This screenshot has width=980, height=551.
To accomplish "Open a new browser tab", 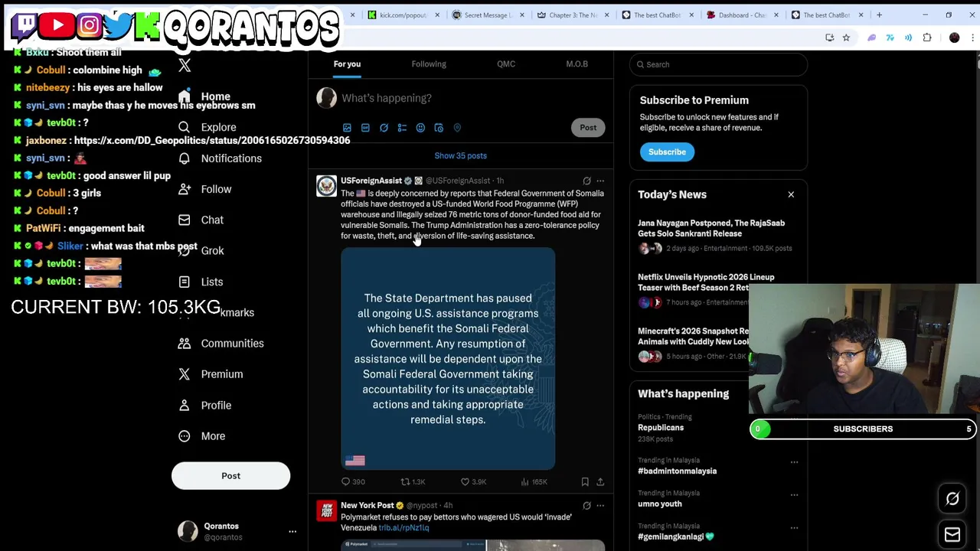I will coord(879,15).
